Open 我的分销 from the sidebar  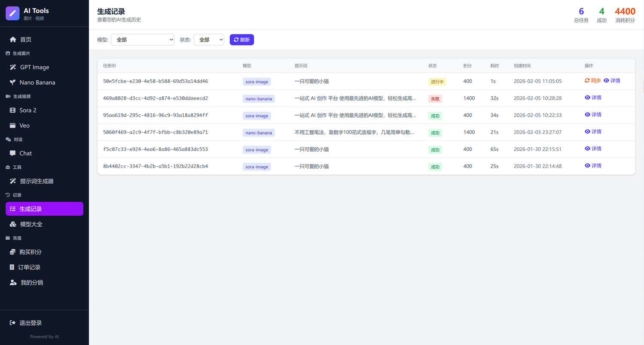coord(32,283)
